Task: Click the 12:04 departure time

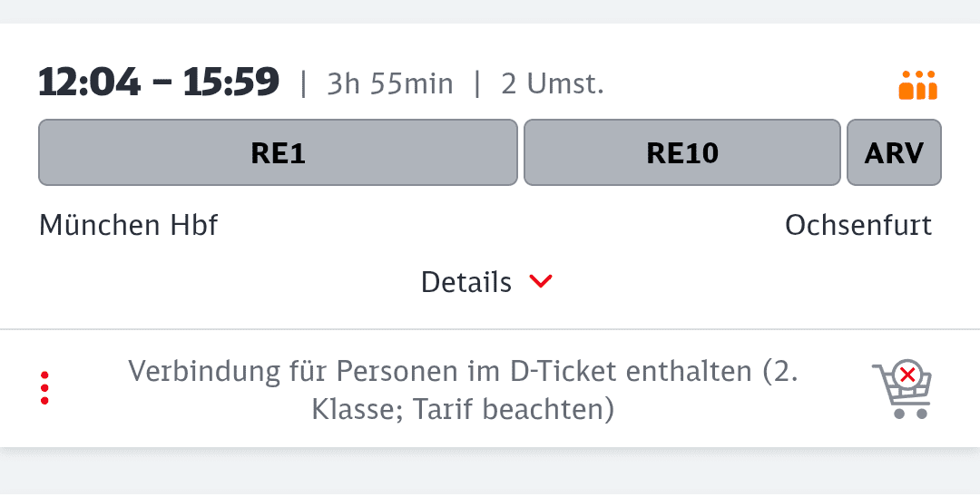Action: tap(89, 83)
